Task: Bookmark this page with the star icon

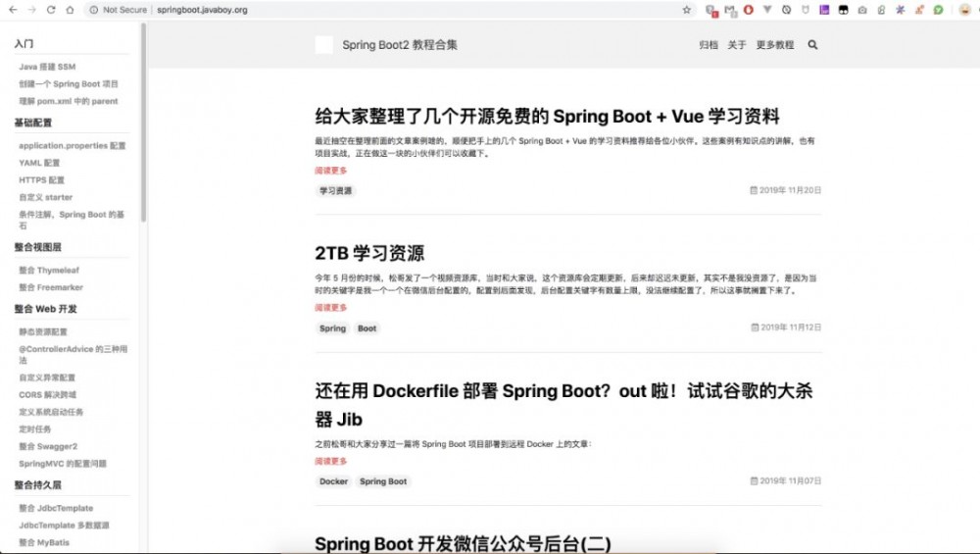Action: [x=686, y=10]
